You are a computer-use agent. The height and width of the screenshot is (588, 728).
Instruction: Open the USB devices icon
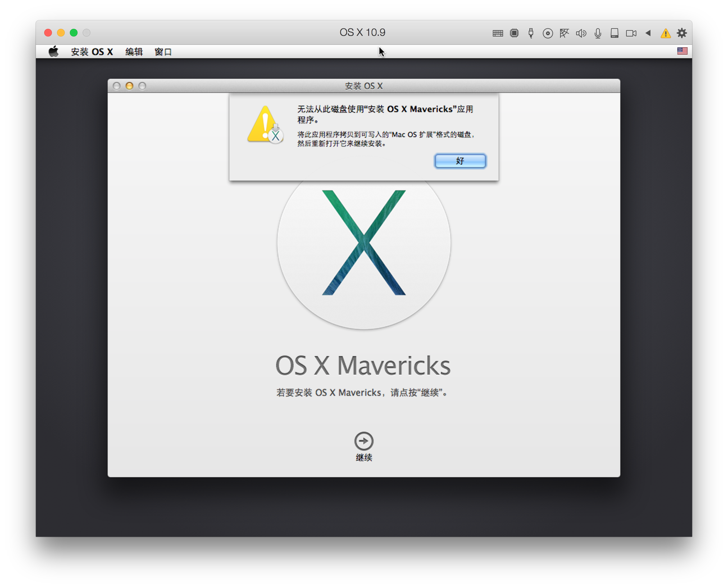531,33
